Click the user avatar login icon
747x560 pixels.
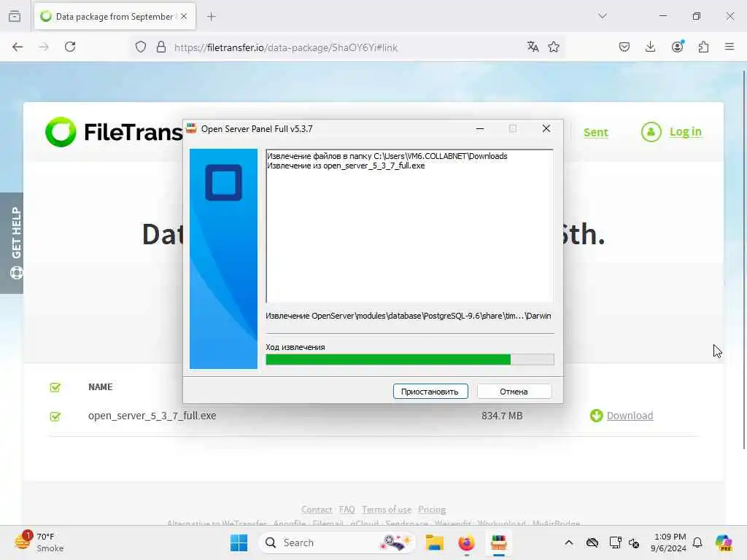(x=651, y=132)
